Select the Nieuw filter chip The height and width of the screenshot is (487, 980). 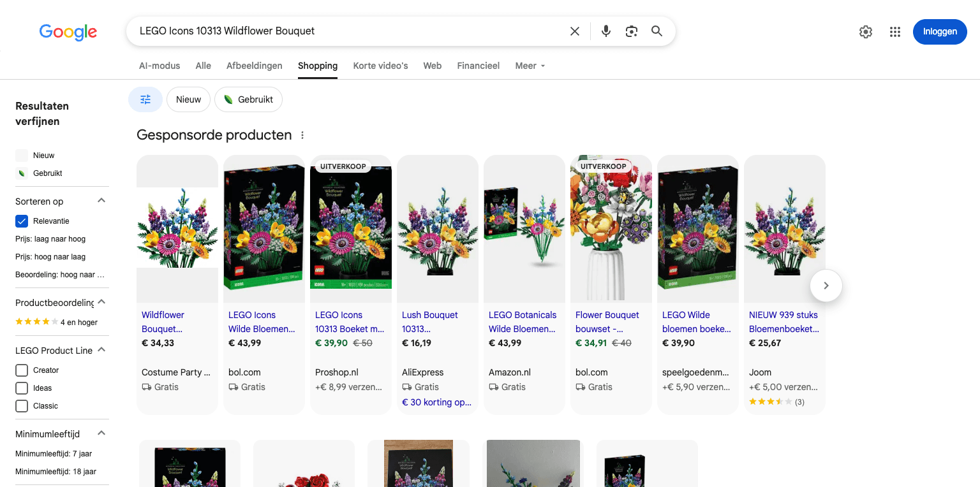188,99
